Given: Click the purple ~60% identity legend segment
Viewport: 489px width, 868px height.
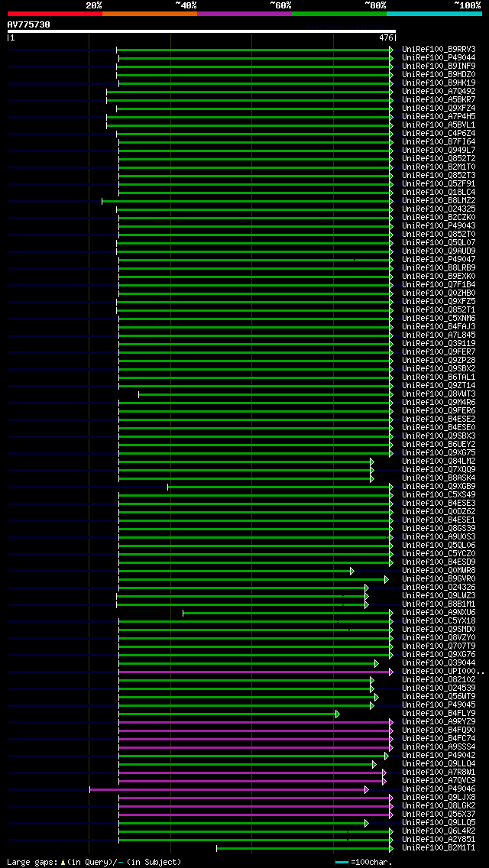Looking at the screenshot, I should coord(244,13).
